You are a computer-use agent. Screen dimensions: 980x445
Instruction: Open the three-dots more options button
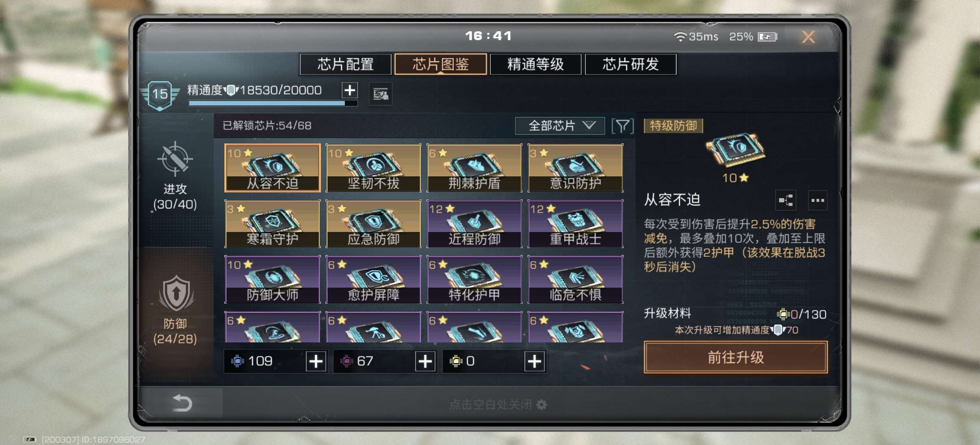817,201
